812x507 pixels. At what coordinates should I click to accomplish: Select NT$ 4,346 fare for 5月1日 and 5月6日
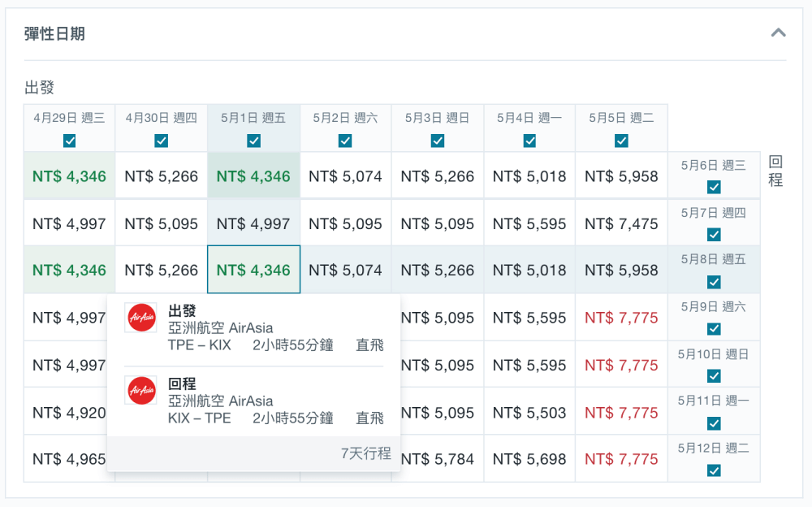click(x=253, y=175)
